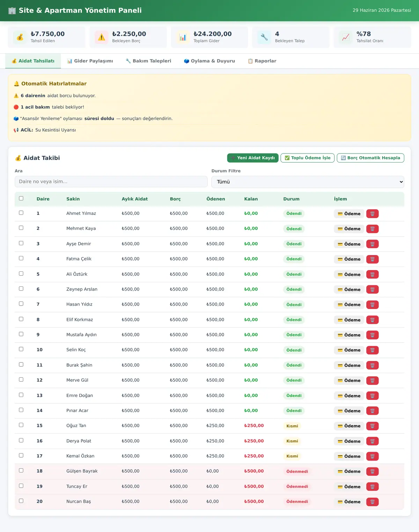Click the Kısmi status for Derya Polat
This screenshot has width=419, height=532.
[x=292, y=441]
